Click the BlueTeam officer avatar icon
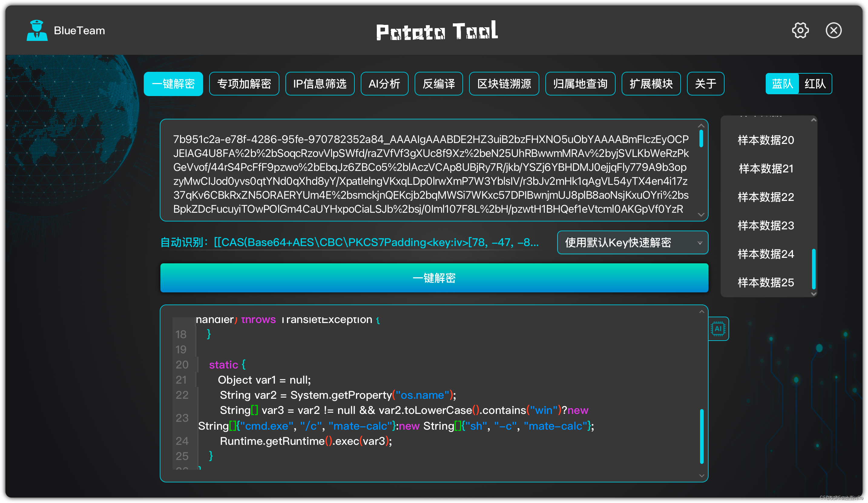This screenshot has height=503, width=868. (37, 30)
